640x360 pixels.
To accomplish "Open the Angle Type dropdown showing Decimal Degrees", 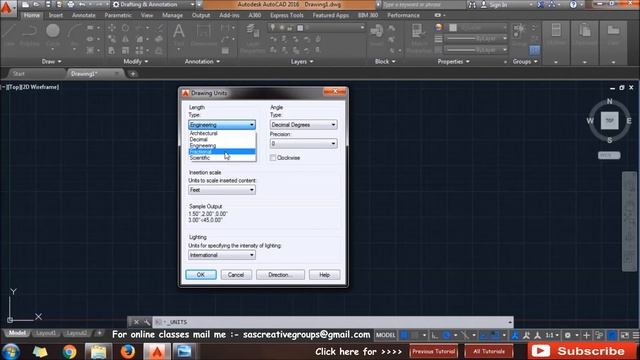I will pyautogui.click(x=303, y=124).
